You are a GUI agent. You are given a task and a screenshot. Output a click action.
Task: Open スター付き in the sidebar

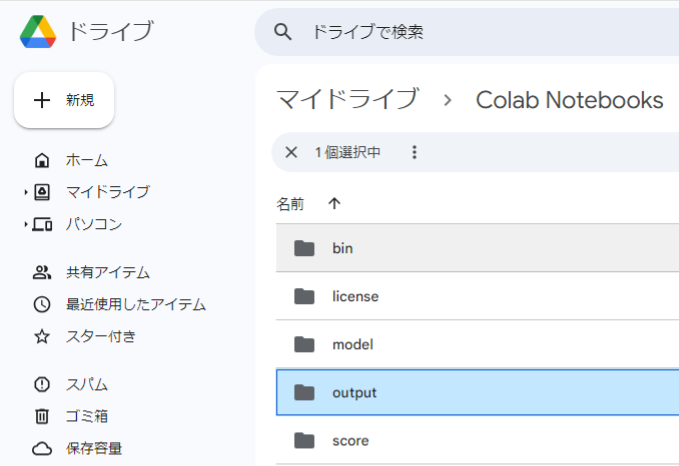tap(101, 336)
